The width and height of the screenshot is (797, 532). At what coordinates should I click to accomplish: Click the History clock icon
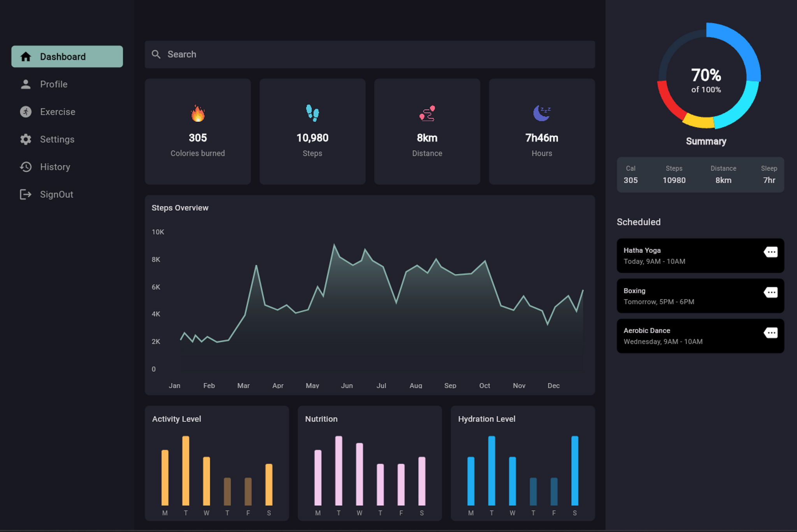tap(26, 167)
